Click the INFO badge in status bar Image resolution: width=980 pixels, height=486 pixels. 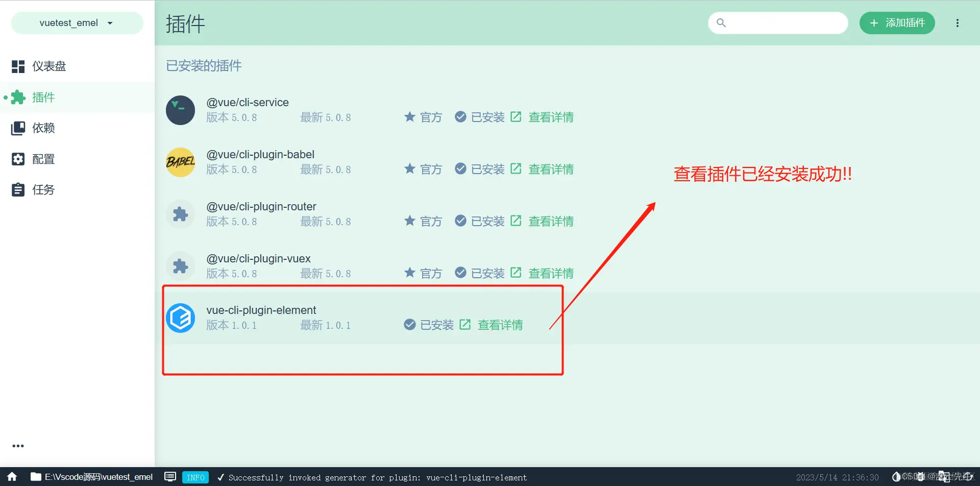195,477
